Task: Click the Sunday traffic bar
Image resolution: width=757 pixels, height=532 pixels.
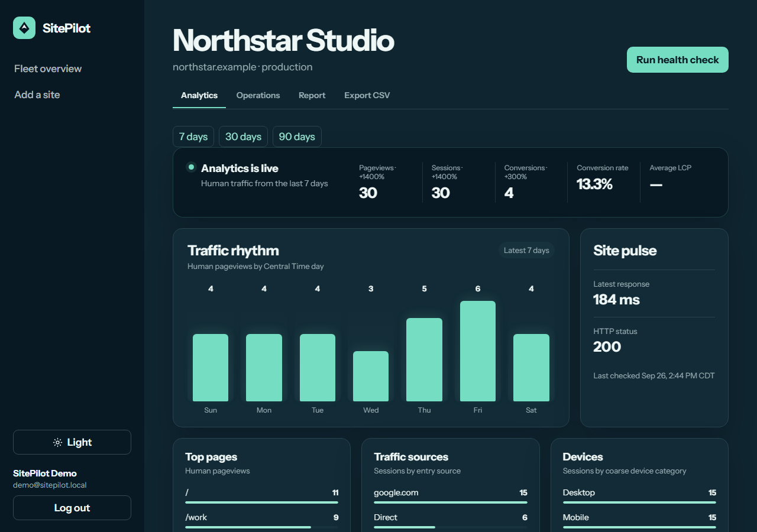Action: tap(211, 368)
